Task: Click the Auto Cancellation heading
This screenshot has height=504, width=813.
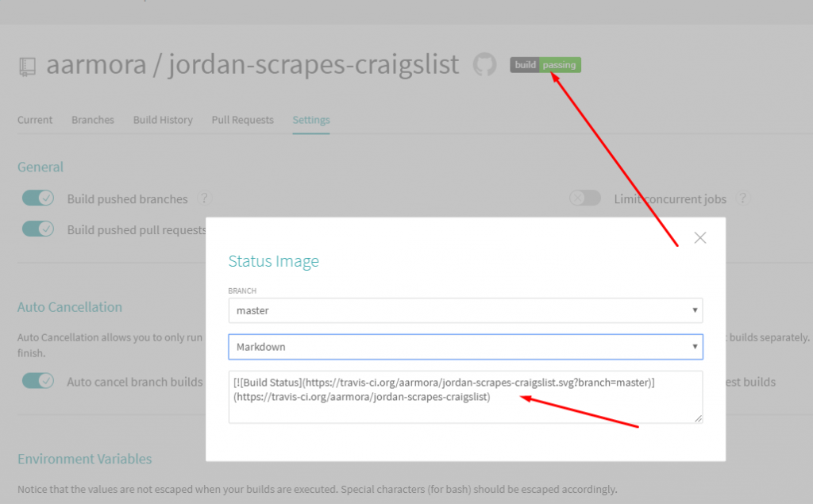Action: tap(70, 307)
